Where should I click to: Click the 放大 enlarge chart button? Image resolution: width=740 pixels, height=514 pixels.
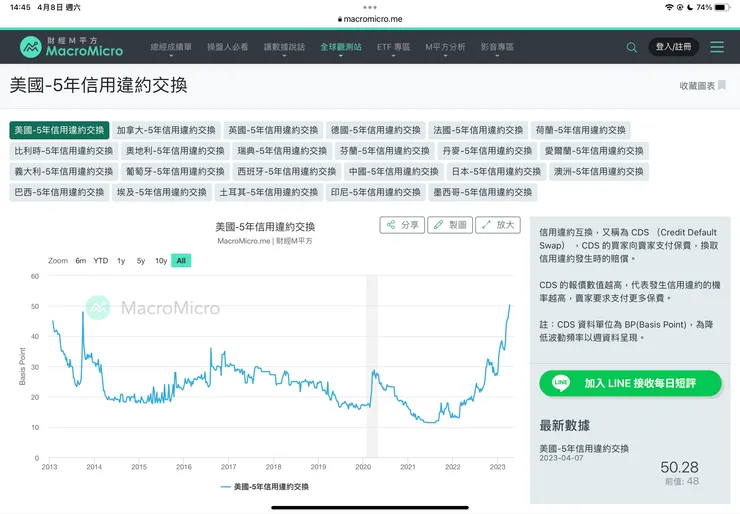498,225
